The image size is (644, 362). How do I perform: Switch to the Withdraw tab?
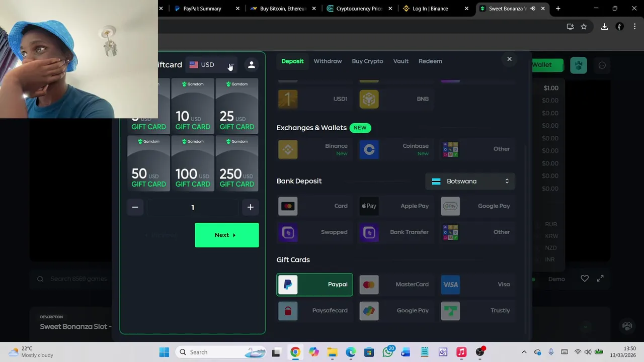328,61
